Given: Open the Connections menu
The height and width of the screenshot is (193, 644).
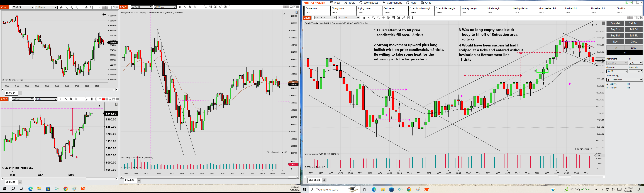Looking at the screenshot, I should pyautogui.click(x=392, y=3).
